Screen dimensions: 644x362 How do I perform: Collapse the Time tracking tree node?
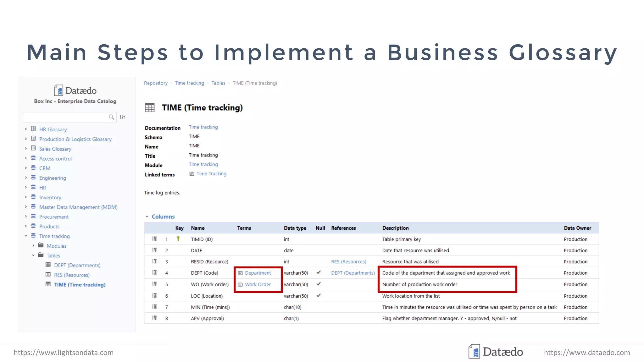tap(26, 236)
